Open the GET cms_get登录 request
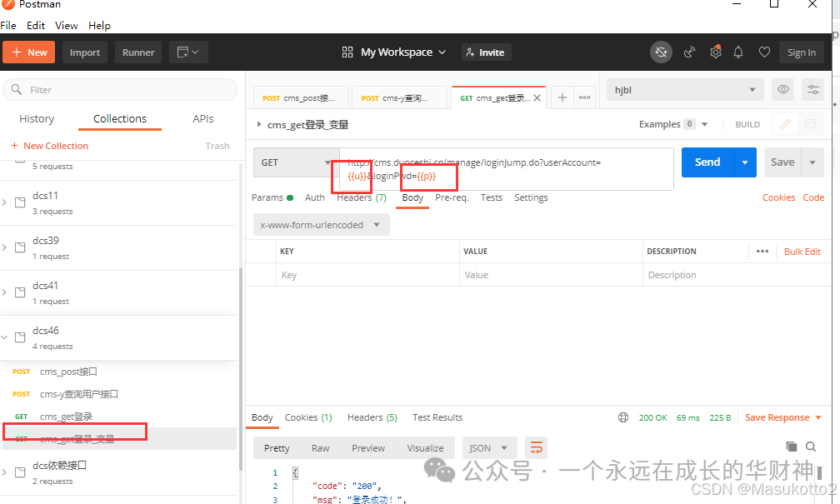840x504 pixels. (x=66, y=417)
